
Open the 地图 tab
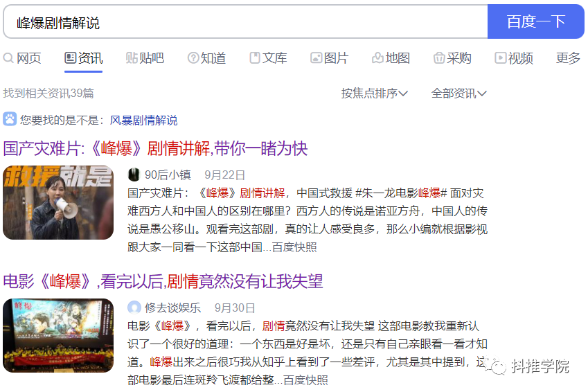coord(391,58)
